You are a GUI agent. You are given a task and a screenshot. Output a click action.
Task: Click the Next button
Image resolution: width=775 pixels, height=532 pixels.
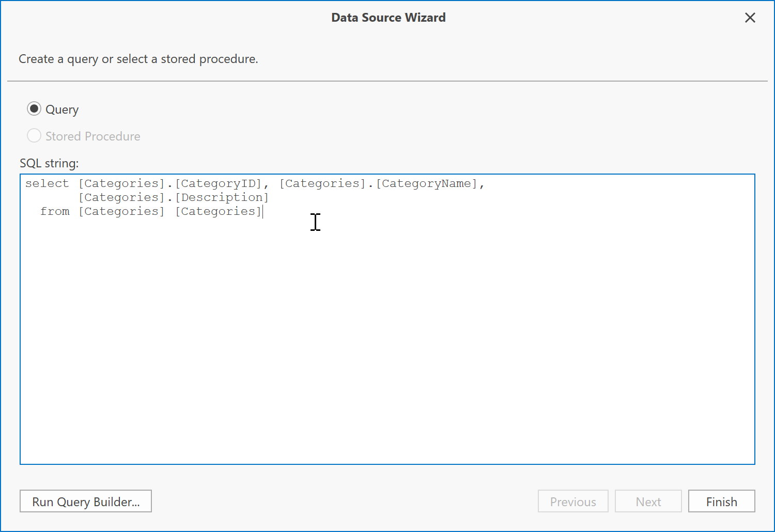tap(648, 502)
